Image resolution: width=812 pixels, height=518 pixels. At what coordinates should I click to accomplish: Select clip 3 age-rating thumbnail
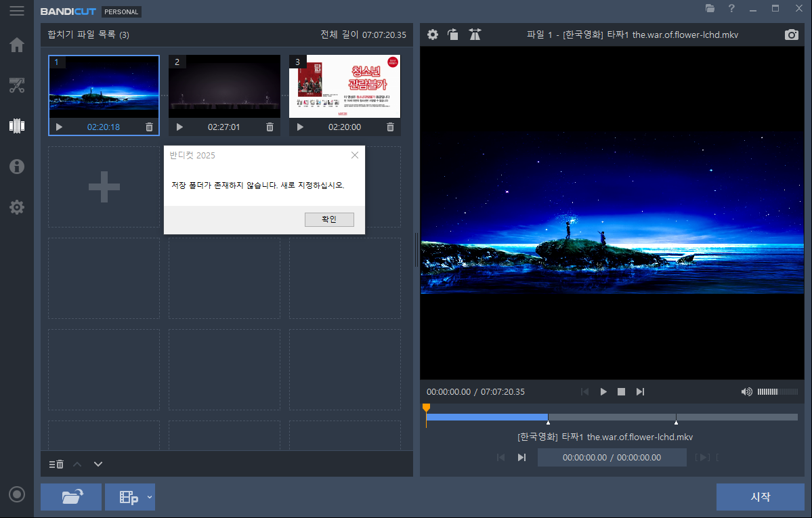345,87
